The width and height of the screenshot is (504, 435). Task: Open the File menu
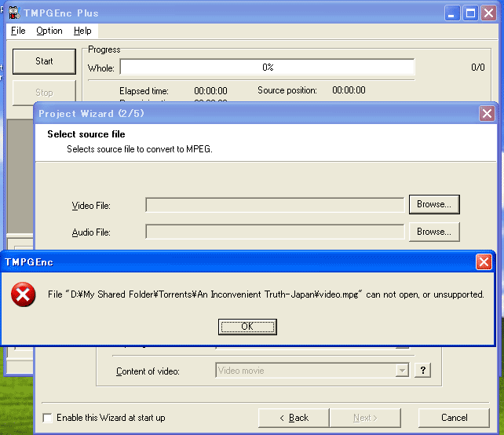18,31
